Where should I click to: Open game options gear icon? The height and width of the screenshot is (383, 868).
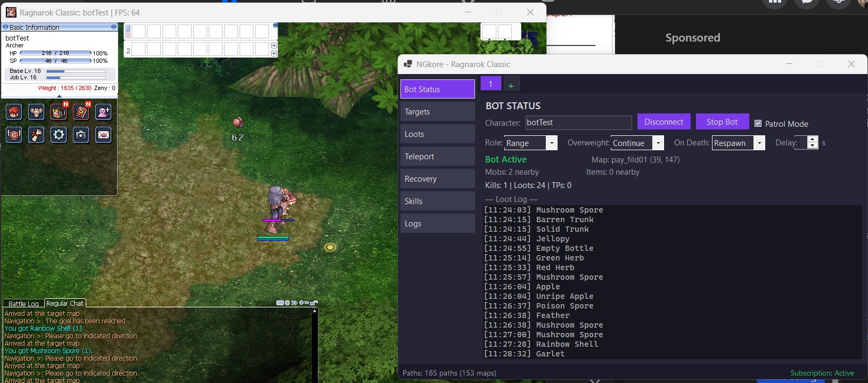(59, 135)
